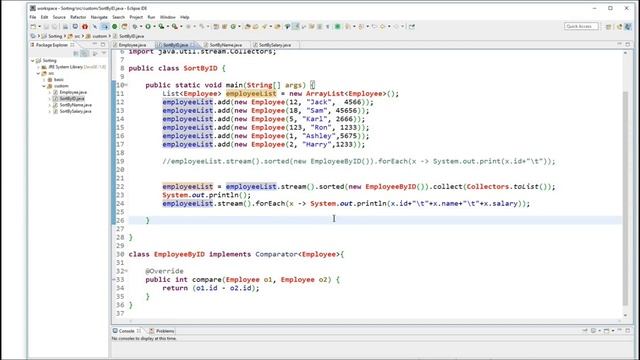Click the Open Task toolbar icon
The height and width of the screenshot is (360, 640).
256,27
